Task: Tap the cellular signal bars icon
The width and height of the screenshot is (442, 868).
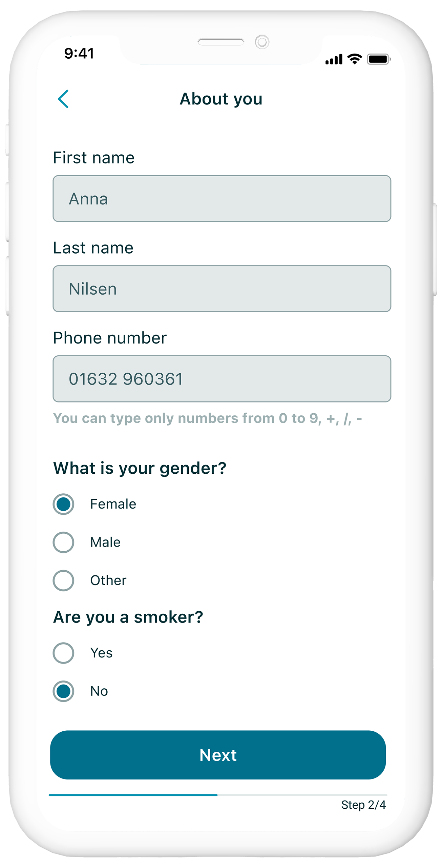Action: pos(334,59)
